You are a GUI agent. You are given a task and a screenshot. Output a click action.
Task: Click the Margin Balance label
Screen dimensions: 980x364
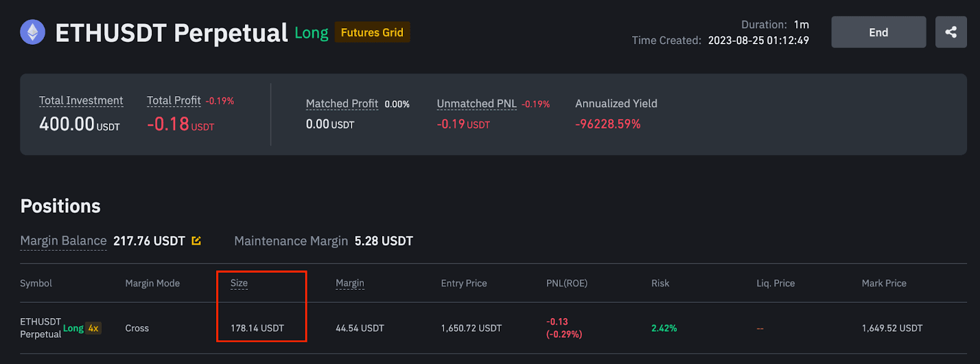point(63,241)
